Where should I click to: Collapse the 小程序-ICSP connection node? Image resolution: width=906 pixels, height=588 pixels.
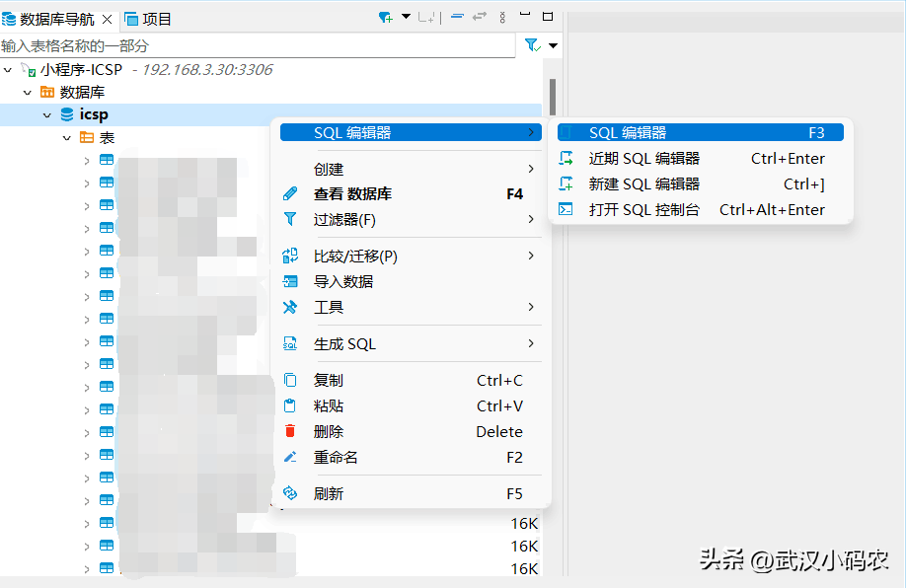coord(8,70)
